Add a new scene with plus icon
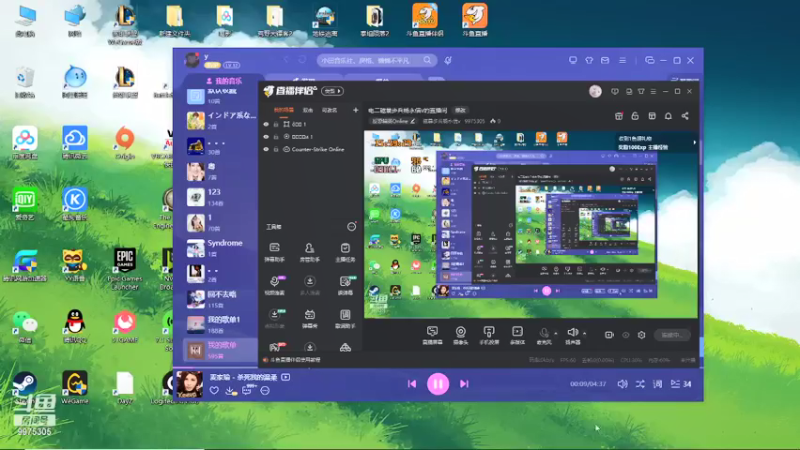 [356, 110]
